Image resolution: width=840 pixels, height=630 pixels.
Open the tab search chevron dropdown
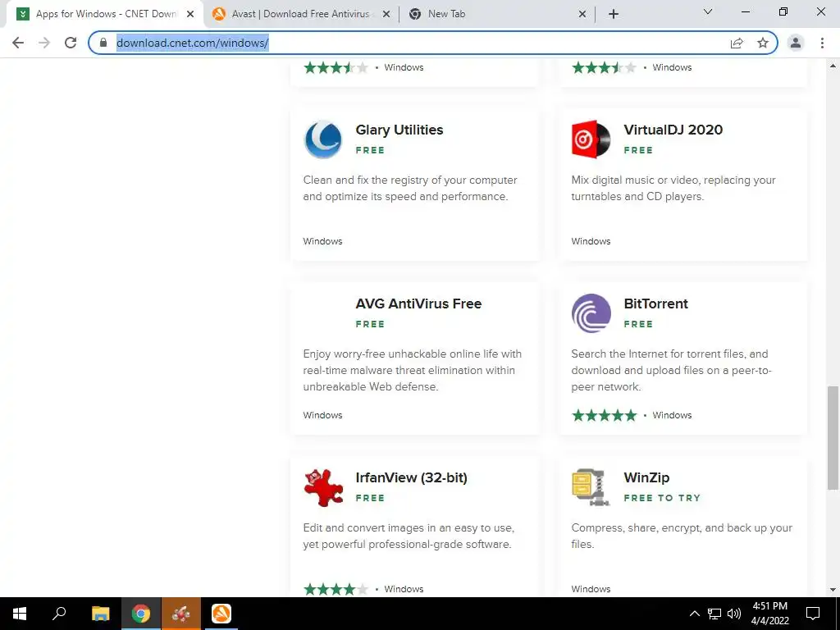(x=708, y=11)
